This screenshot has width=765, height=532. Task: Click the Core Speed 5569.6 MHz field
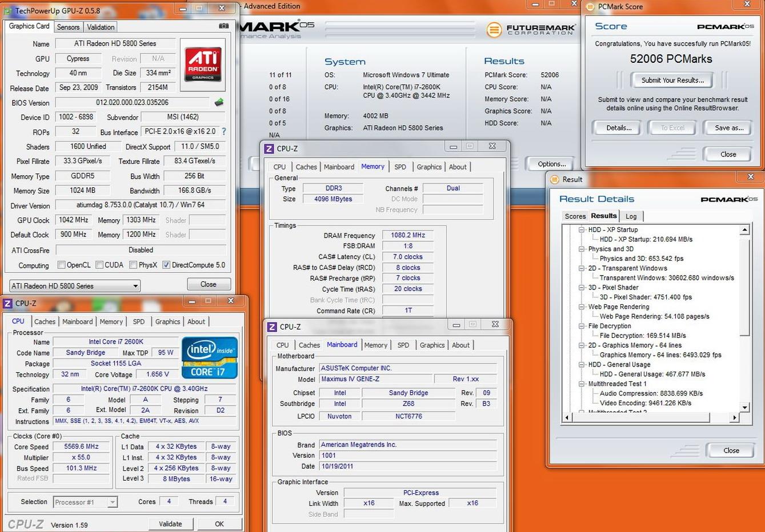(x=81, y=446)
